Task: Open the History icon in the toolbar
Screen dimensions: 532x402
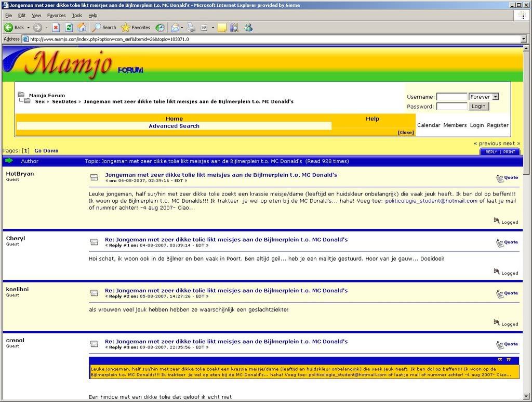Action: 160,28
